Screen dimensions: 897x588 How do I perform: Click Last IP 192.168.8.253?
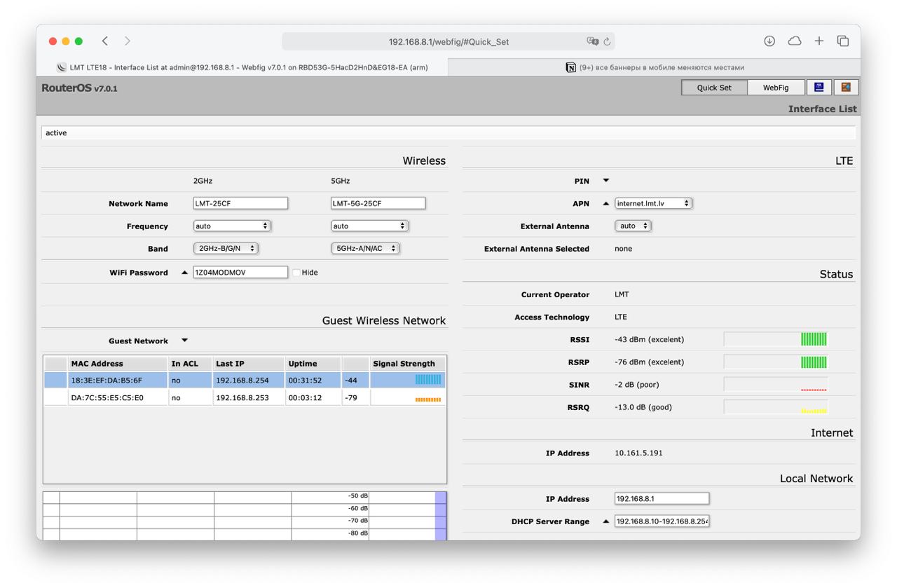(x=242, y=398)
